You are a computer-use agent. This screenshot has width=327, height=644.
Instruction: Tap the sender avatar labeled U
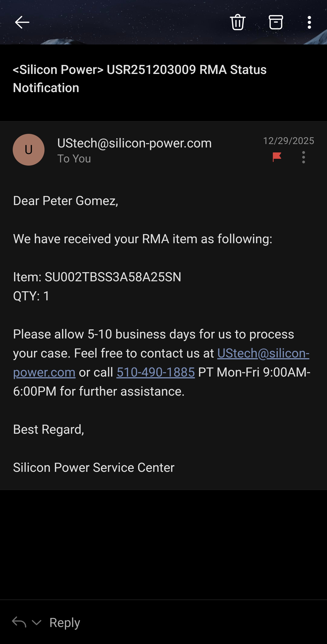tap(29, 149)
